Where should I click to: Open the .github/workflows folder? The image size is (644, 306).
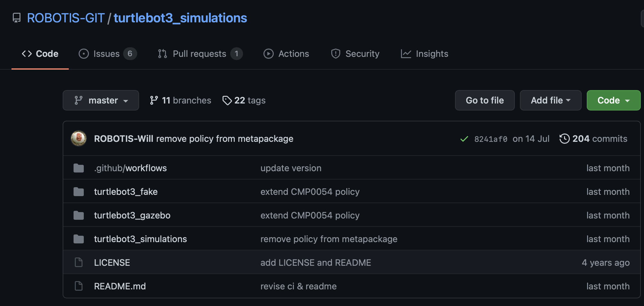coord(130,168)
